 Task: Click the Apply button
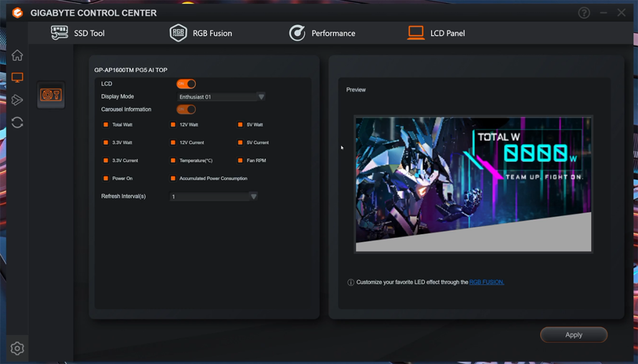[x=574, y=335]
